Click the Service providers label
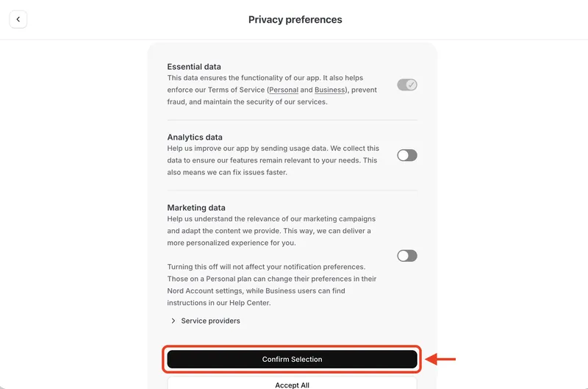 tap(210, 321)
